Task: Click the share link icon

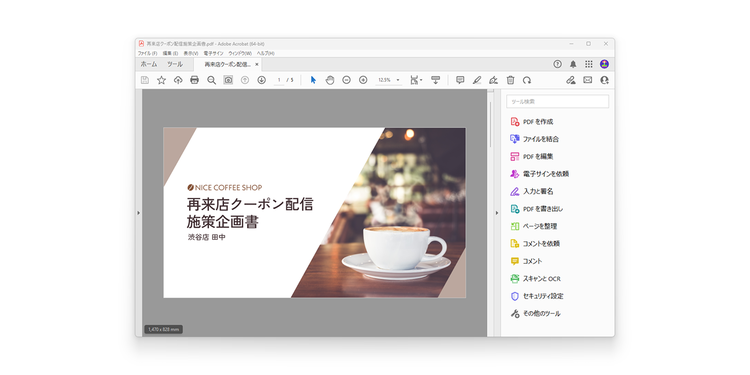Action: [571, 80]
